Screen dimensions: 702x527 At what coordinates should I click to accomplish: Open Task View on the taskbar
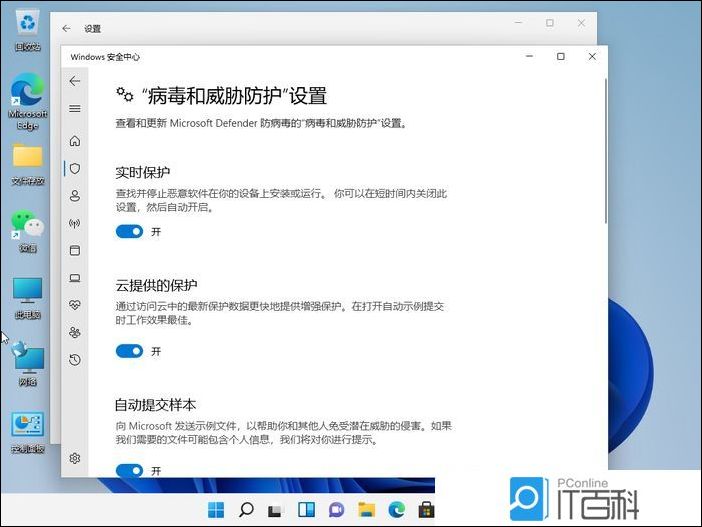click(x=276, y=510)
